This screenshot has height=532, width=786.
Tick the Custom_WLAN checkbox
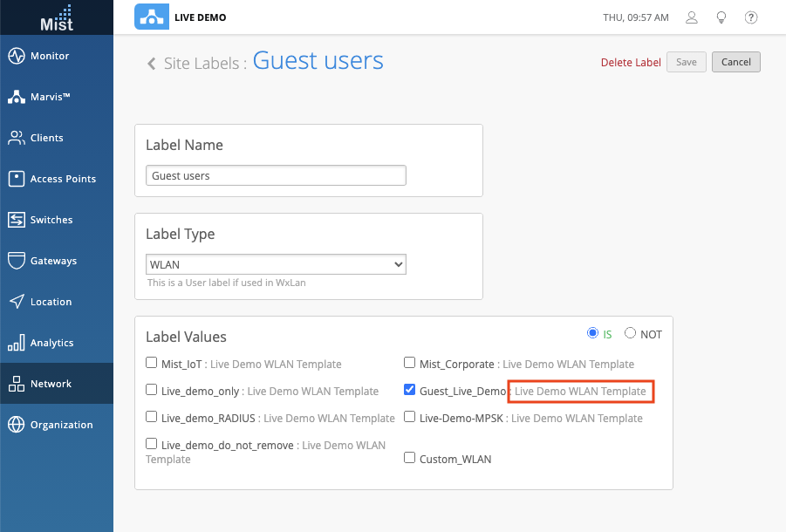410,458
